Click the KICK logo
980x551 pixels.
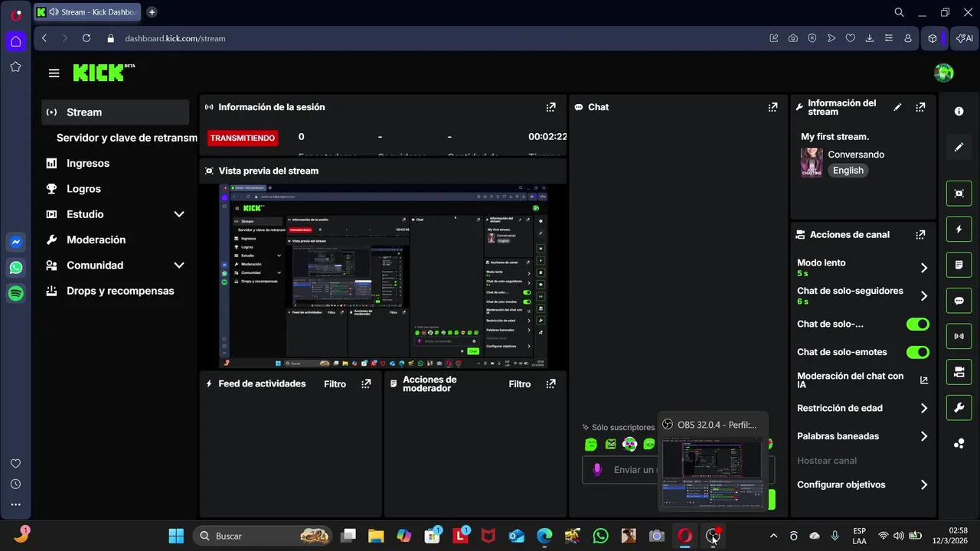[103, 73]
